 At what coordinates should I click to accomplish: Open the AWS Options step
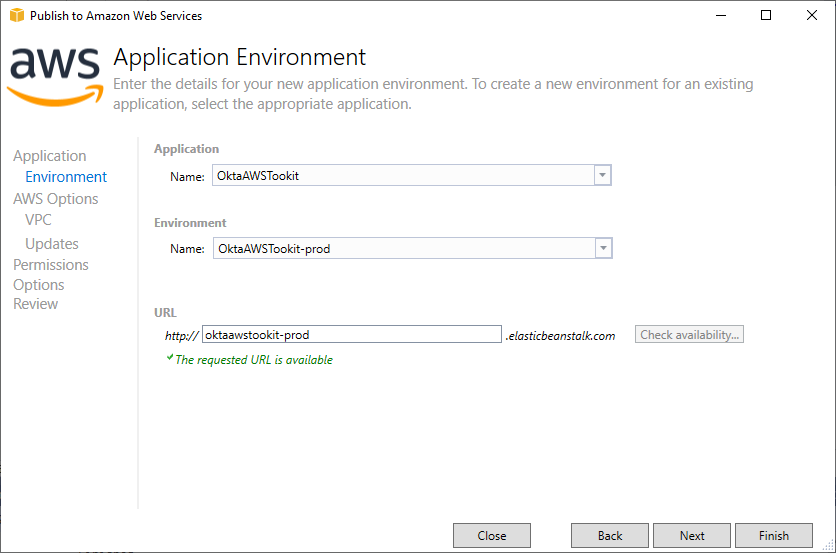[56, 199]
